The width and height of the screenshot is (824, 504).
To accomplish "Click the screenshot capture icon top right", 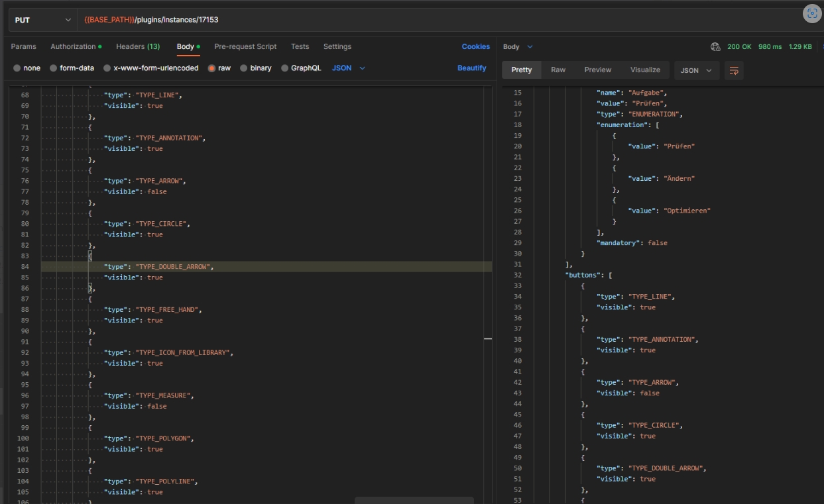I will [x=812, y=14].
